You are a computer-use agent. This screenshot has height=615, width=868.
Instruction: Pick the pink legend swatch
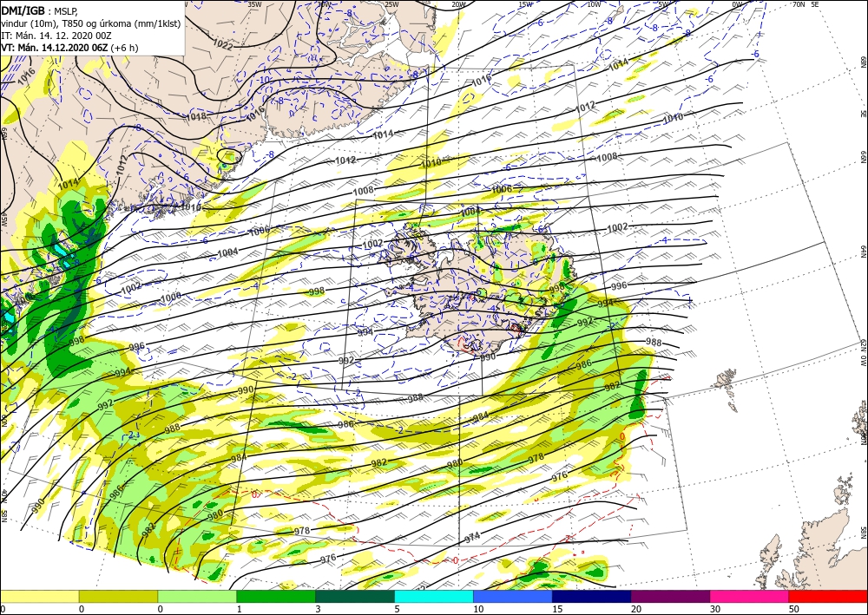pos(750,596)
